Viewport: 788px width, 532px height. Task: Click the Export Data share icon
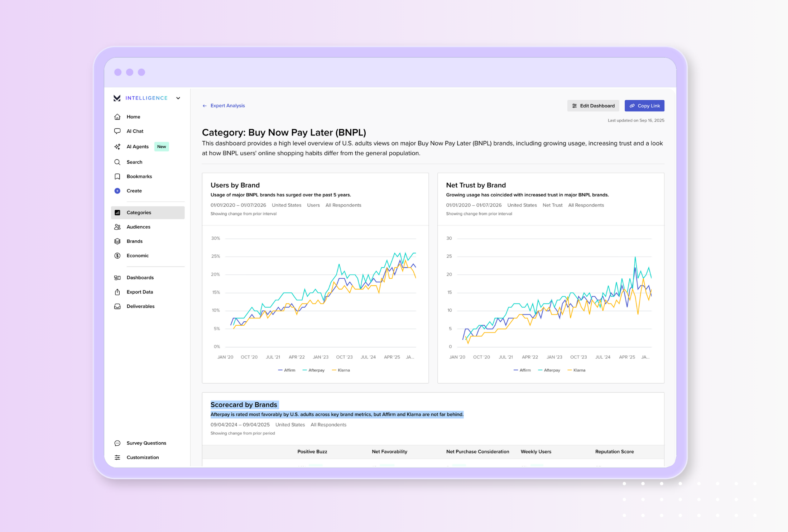pos(117,292)
